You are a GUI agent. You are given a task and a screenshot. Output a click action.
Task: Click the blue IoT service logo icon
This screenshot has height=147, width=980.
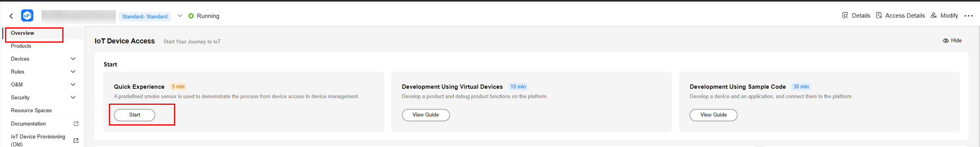pos(27,16)
